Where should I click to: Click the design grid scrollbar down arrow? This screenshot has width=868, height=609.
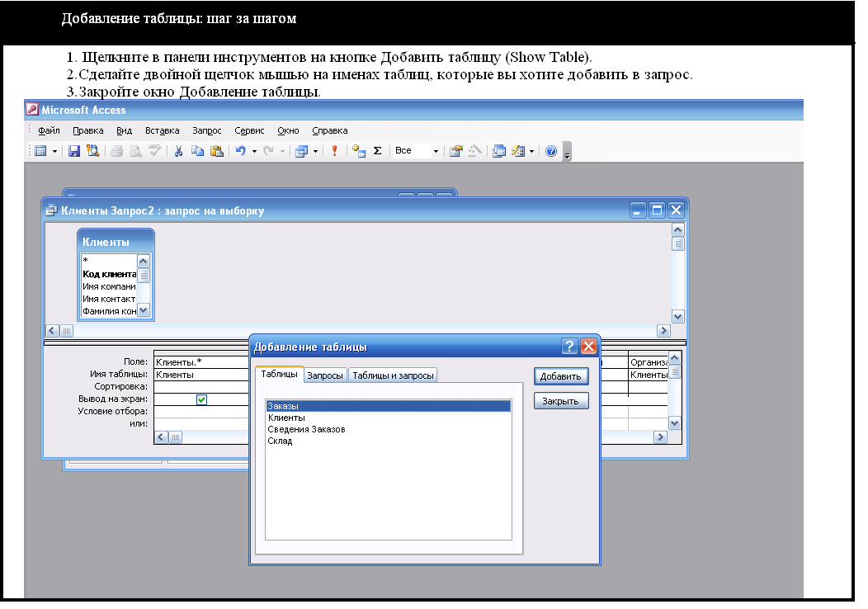674,423
